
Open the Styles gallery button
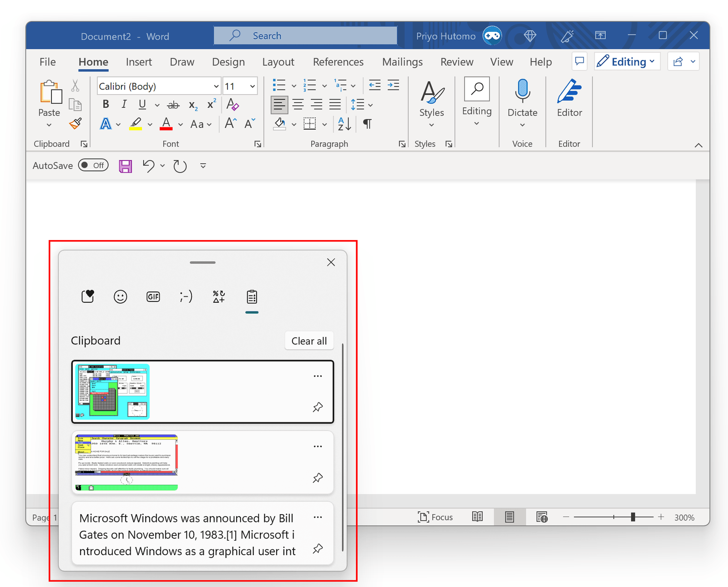pyautogui.click(x=431, y=105)
